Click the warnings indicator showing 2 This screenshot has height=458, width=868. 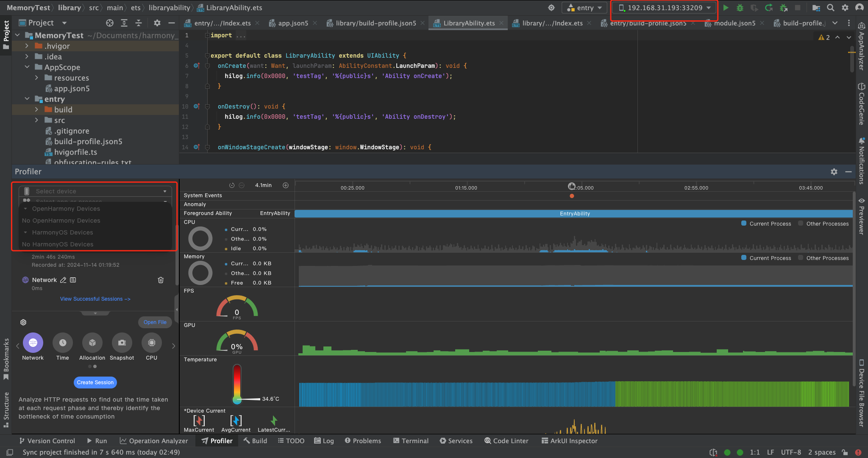pos(824,37)
